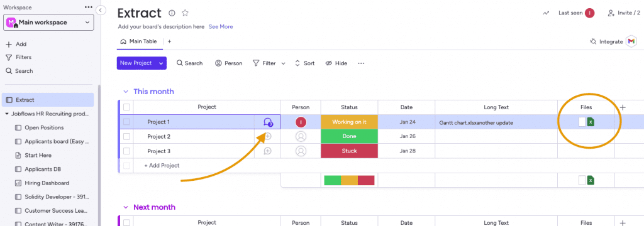Add an update to Project 2

(268, 137)
